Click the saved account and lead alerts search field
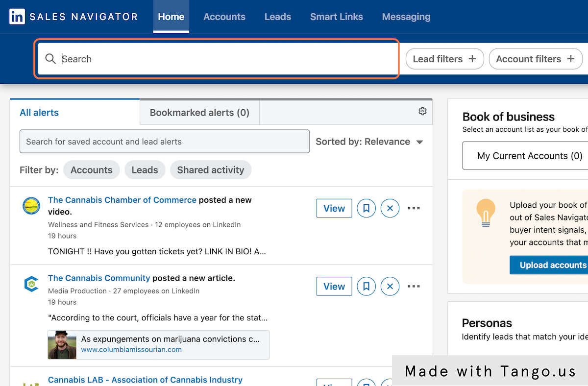This screenshot has width=588, height=386. [x=165, y=142]
